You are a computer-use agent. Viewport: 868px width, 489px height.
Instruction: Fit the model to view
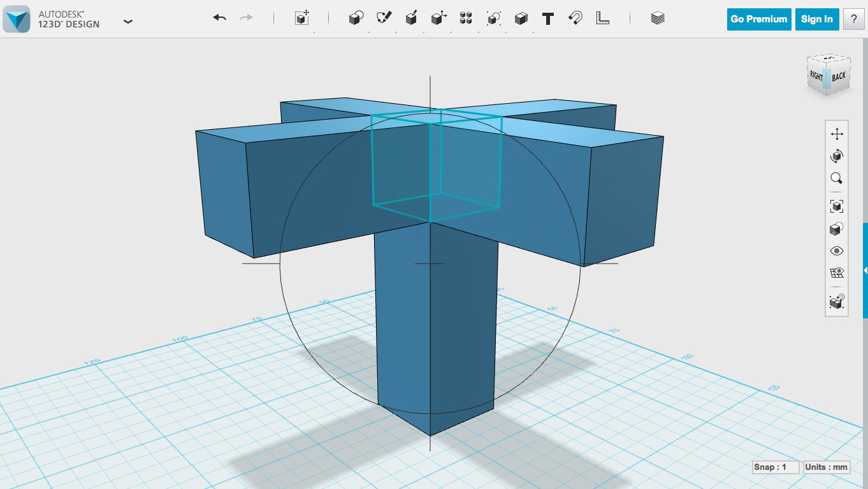click(x=837, y=206)
